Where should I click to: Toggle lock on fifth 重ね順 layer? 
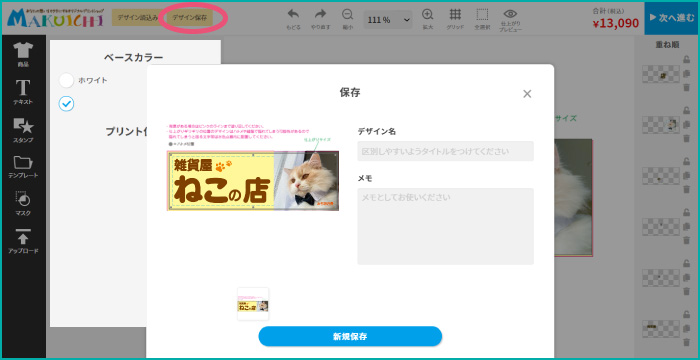[686, 264]
